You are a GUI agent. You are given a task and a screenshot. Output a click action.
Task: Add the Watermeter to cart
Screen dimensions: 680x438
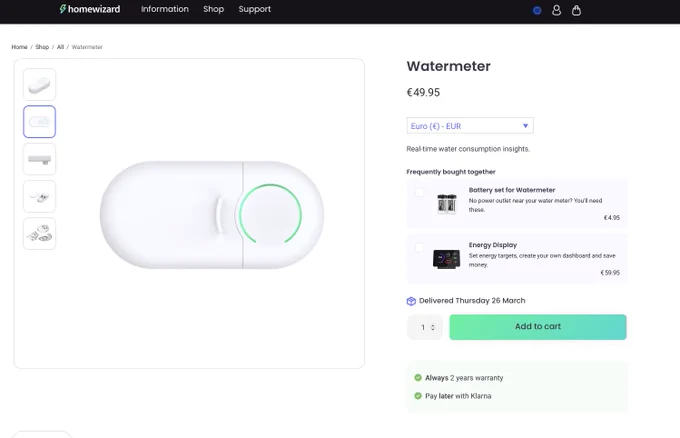click(x=538, y=327)
